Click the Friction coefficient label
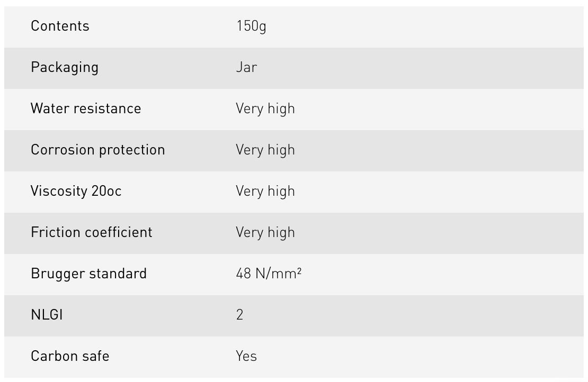 point(92,232)
